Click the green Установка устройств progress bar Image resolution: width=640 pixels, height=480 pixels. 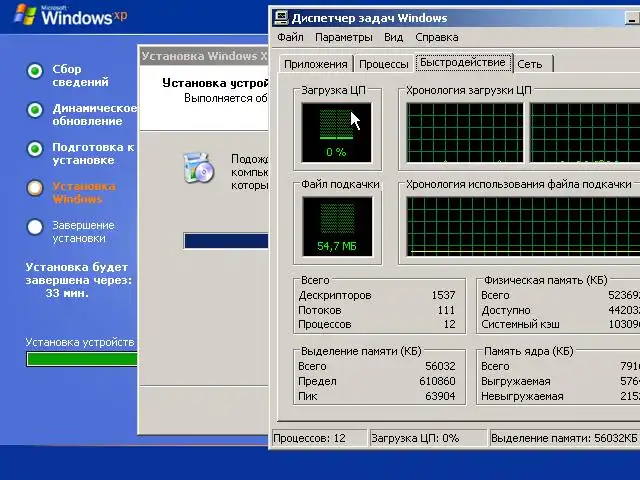[x=82, y=359]
